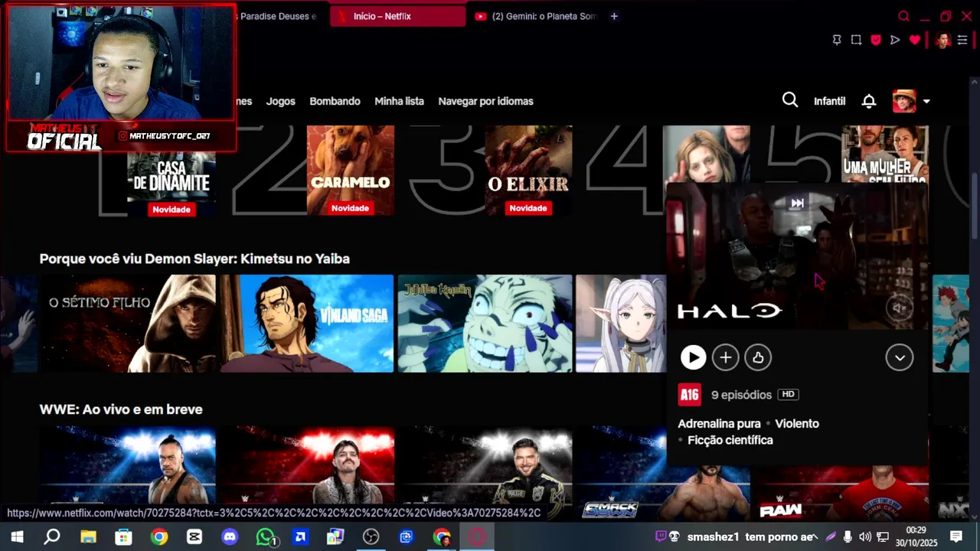980x551 pixels.
Task: Click the Netflix profile avatar
Action: pos(904,101)
